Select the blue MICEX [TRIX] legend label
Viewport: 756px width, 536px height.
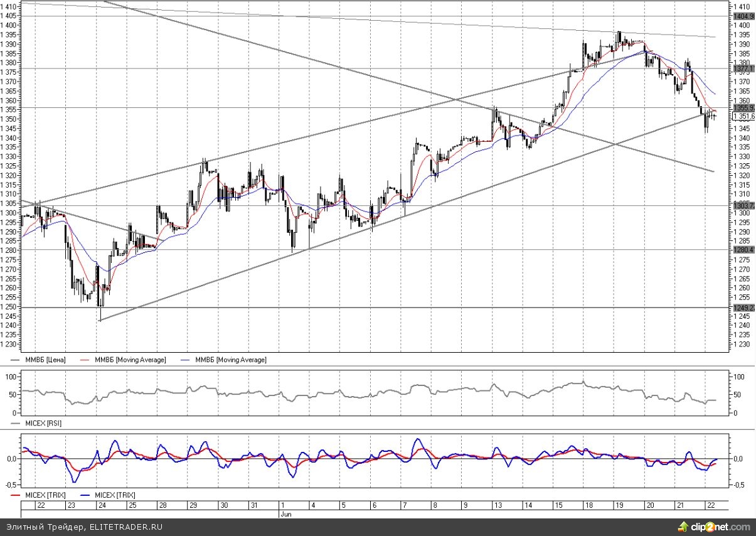coord(115,495)
